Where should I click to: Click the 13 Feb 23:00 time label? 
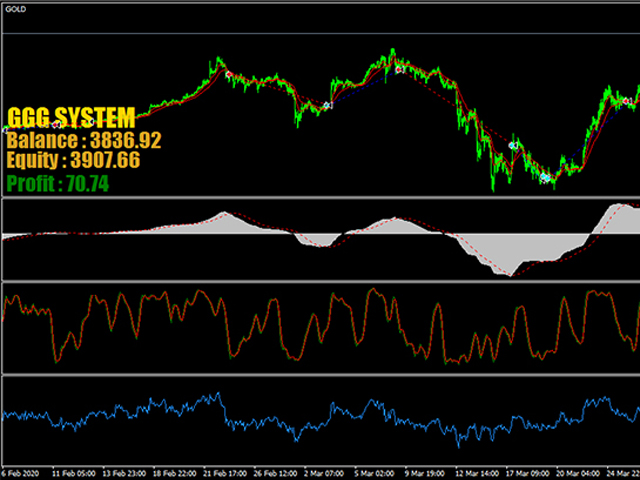click(x=124, y=473)
